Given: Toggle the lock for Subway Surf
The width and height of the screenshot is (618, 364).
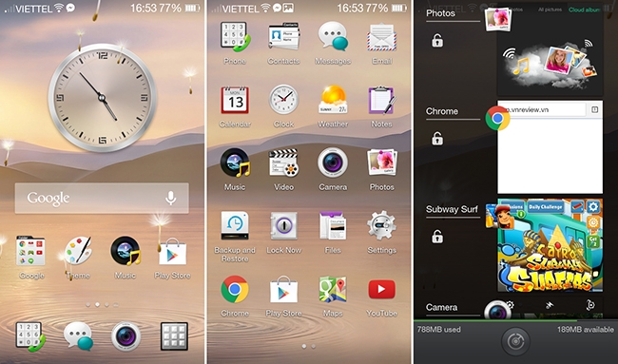Looking at the screenshot, I should [x=437, y=237].
